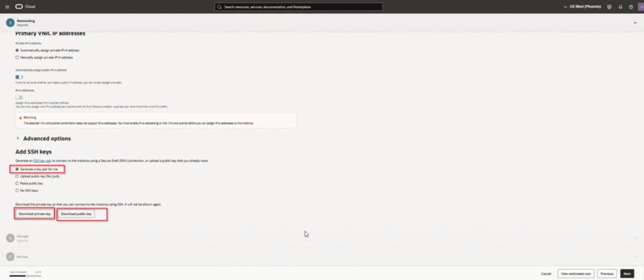Toggle automatically assign public IPv4 address
This screenshot has width=644, height=280.
click(19, 76)
